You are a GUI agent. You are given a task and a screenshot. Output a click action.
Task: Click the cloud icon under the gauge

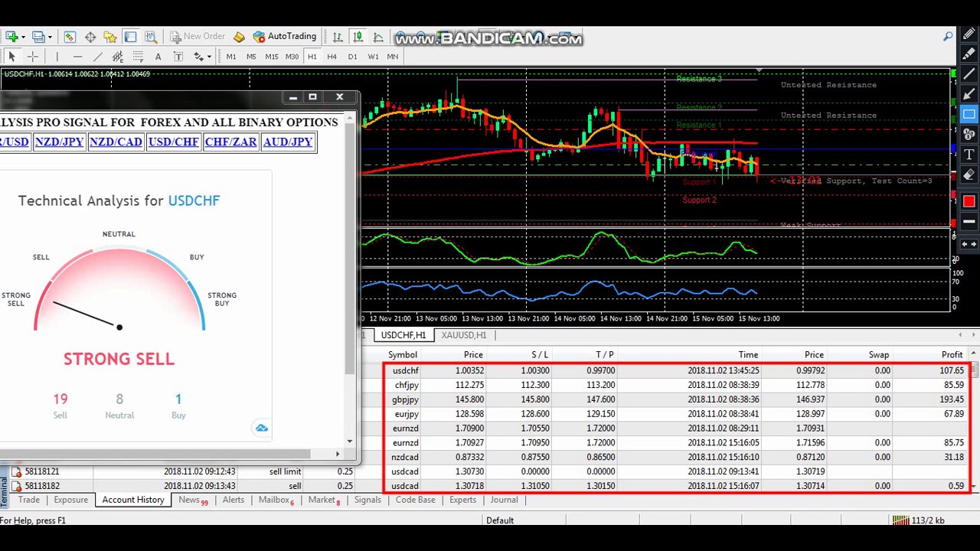tap(262, 428)
